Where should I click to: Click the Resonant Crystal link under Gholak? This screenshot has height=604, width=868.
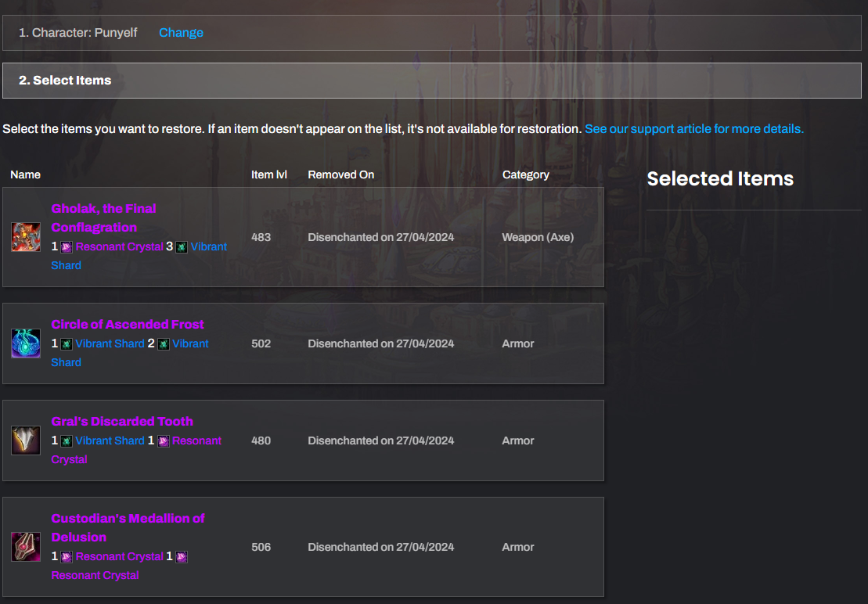pos(119,246)
